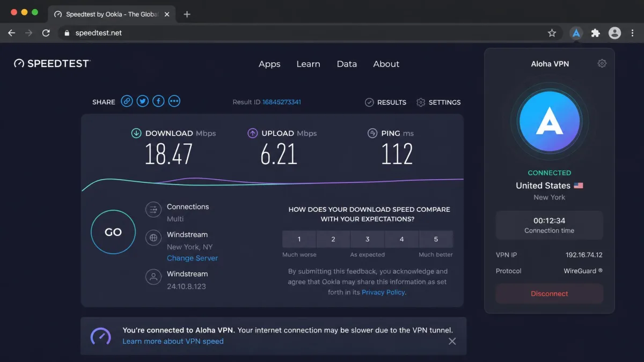644x362 pixels.
Task: Click the Windstream ISP user icon
Action: [153, 277]
